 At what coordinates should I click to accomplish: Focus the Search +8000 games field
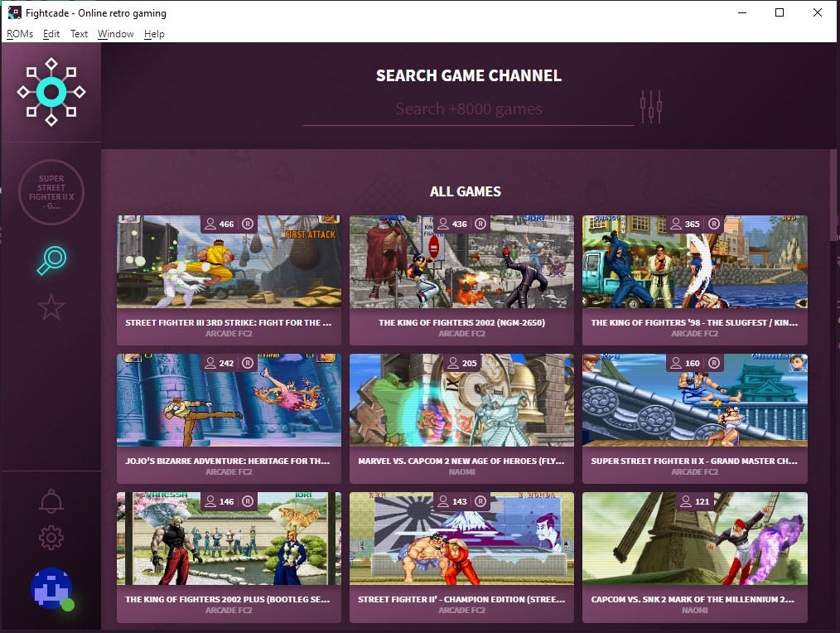coord(469,109)
